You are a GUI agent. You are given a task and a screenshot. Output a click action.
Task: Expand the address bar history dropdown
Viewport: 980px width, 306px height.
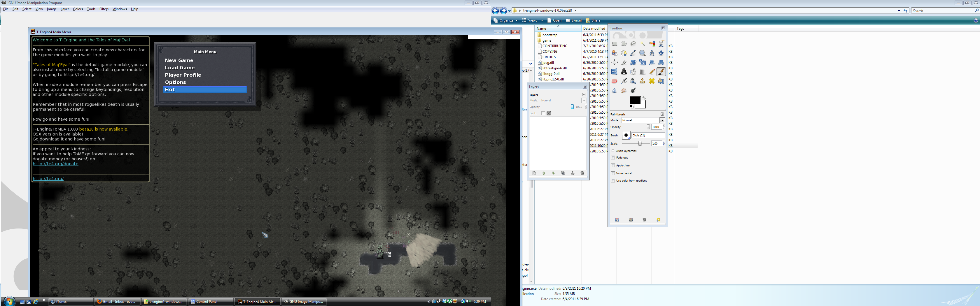coord(899,11)
